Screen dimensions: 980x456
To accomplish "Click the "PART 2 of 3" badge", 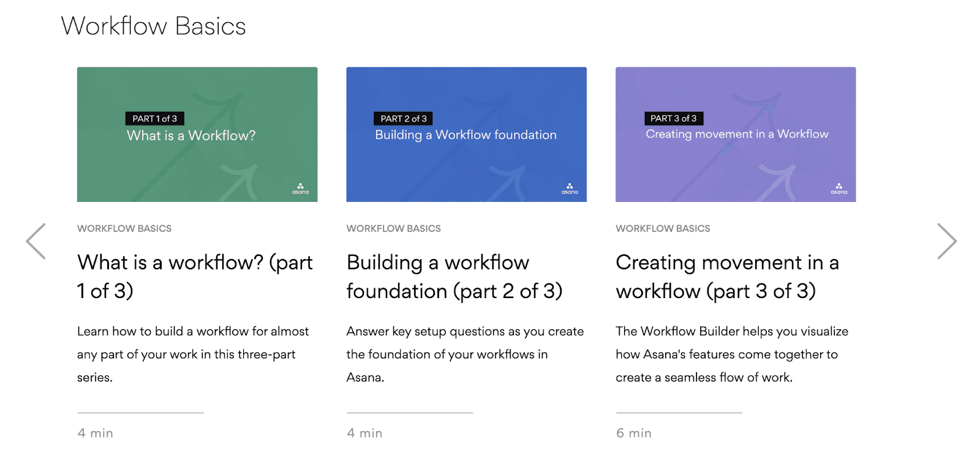I will [403, 119].
